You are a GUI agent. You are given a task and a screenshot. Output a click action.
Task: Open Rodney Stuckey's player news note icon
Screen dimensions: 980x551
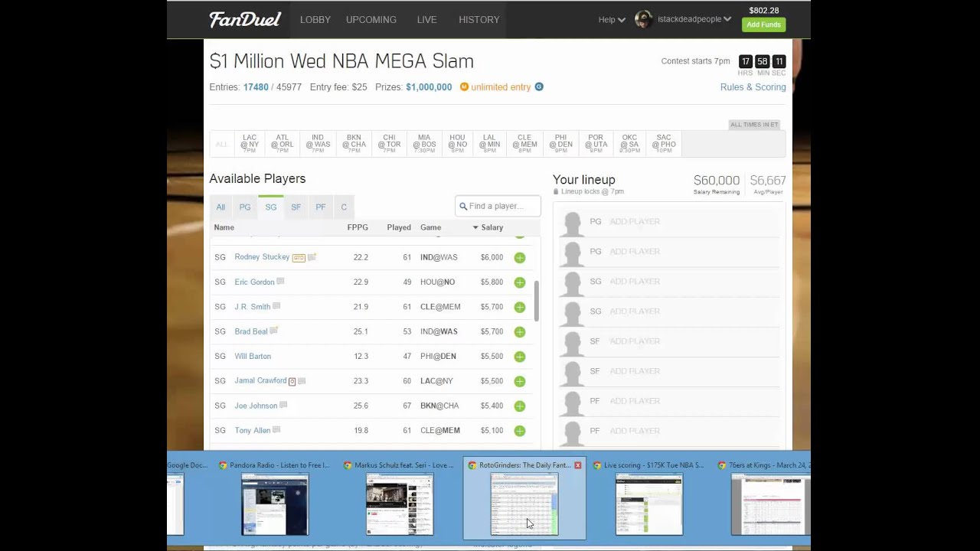312,257
